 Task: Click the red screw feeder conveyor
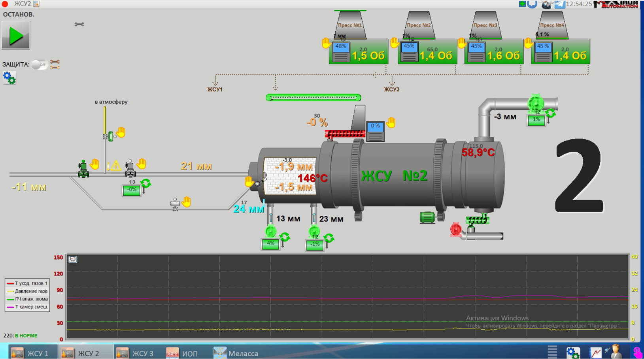coord(345,134)
